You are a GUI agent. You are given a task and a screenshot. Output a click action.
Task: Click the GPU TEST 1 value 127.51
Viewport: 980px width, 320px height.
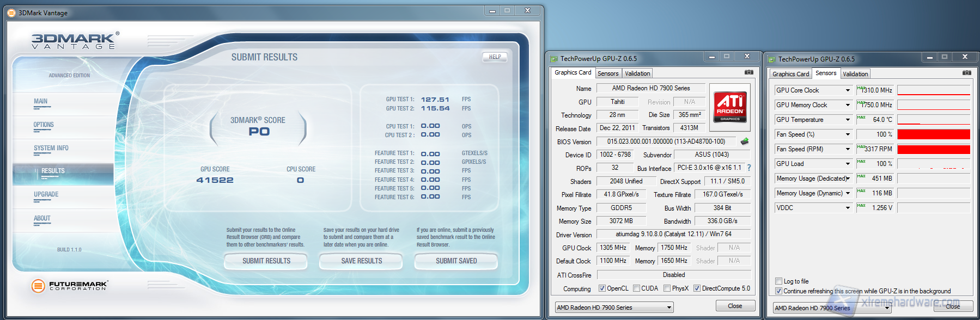click(x=435, y=100)
